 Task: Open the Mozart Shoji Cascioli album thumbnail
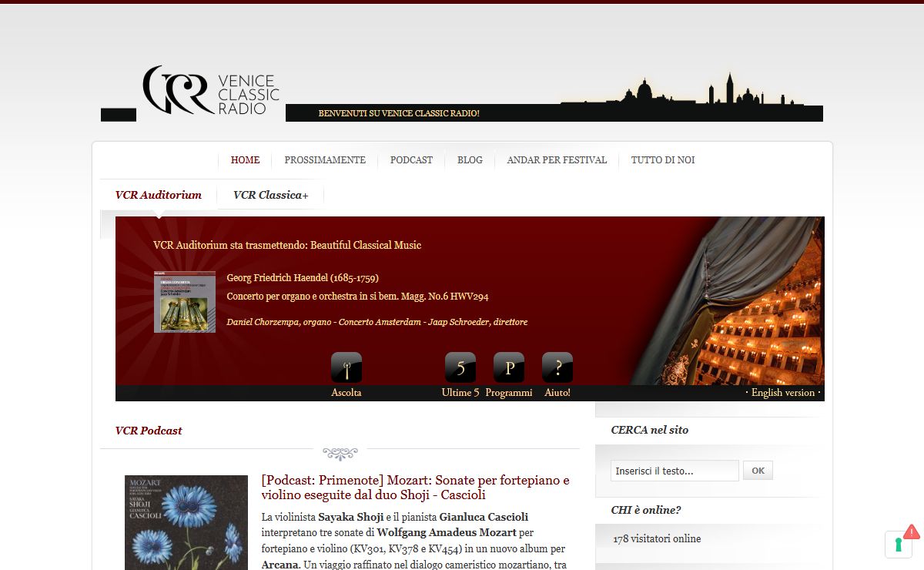coord(186,522)
